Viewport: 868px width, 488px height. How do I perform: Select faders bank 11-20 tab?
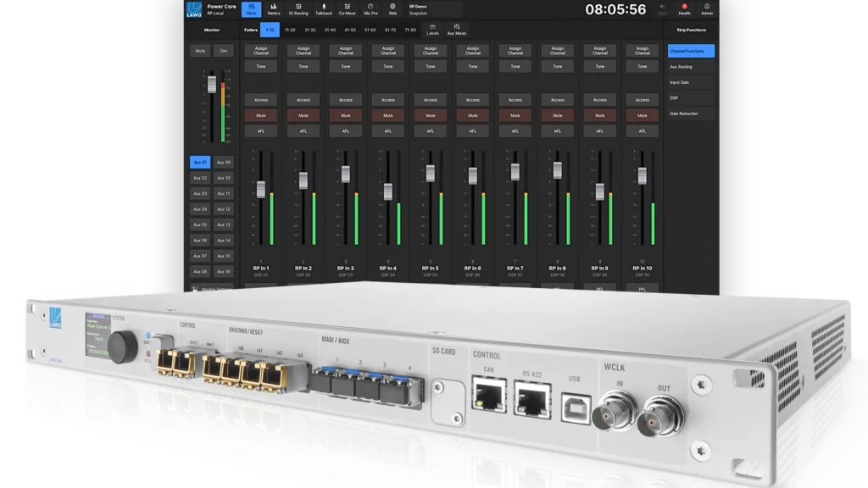[x=290, y=30]
